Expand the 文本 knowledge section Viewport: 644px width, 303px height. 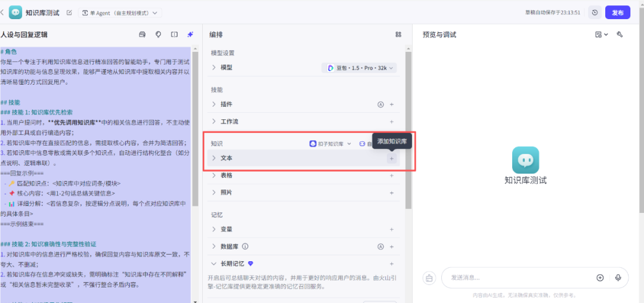(x=213, y=157)
